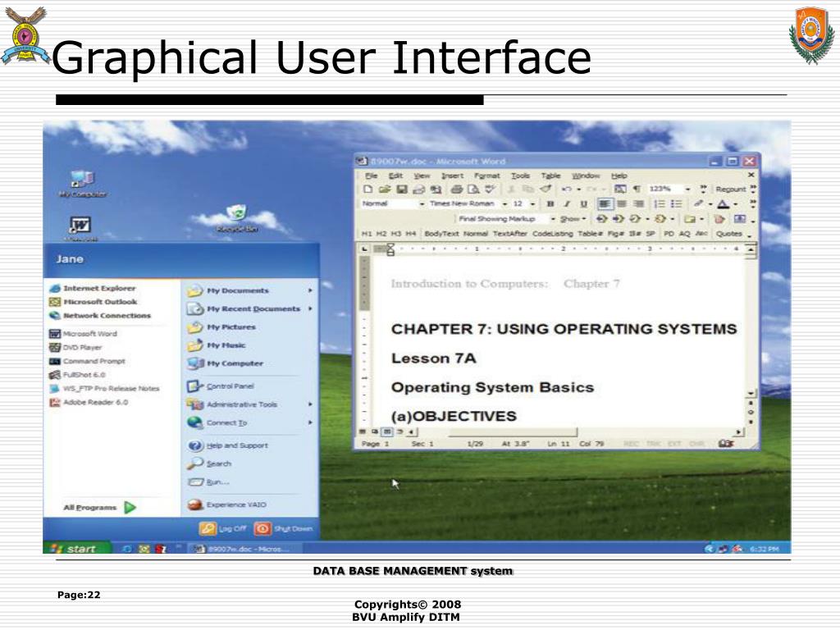Click the Word horizontal scrollbar thumb

[x=512, y=431]
